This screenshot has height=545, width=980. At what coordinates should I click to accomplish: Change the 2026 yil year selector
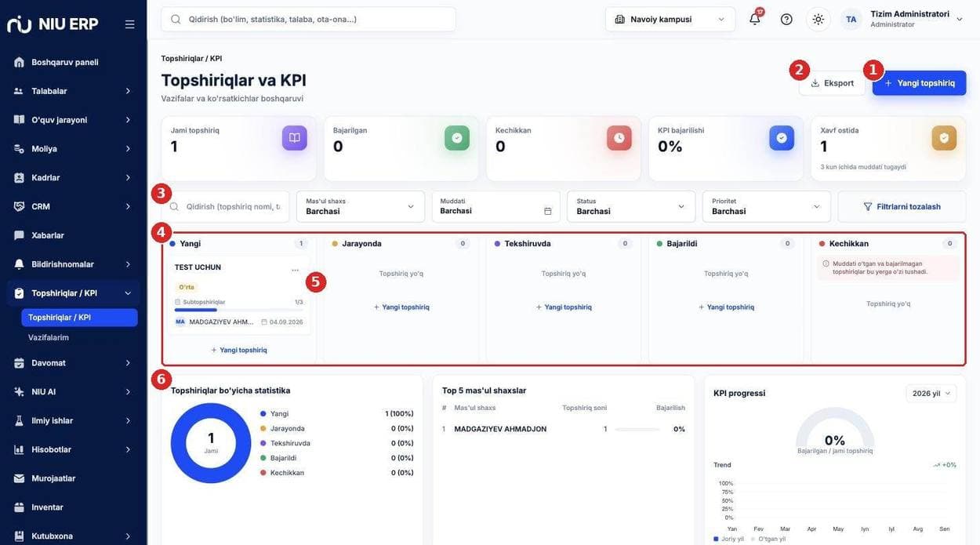pyautogui.click(x=931, y=394)
